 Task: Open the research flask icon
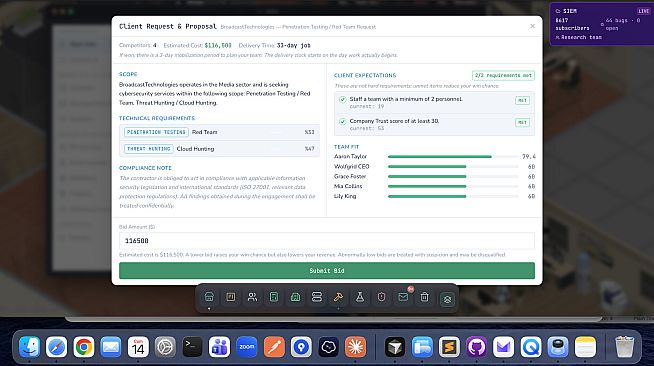[360, 297]
